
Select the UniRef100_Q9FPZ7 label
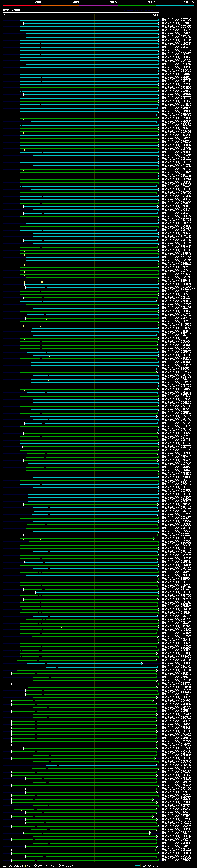[x=177, y=352]
